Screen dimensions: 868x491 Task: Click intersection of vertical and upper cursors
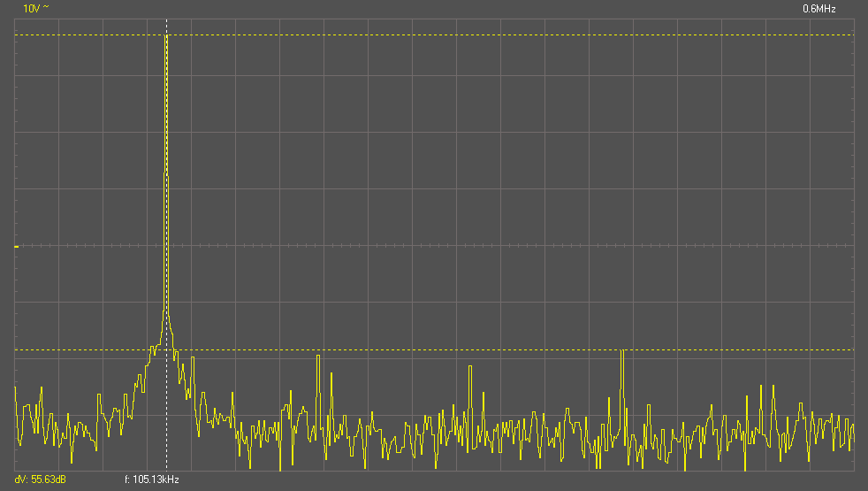coord(166,35)
